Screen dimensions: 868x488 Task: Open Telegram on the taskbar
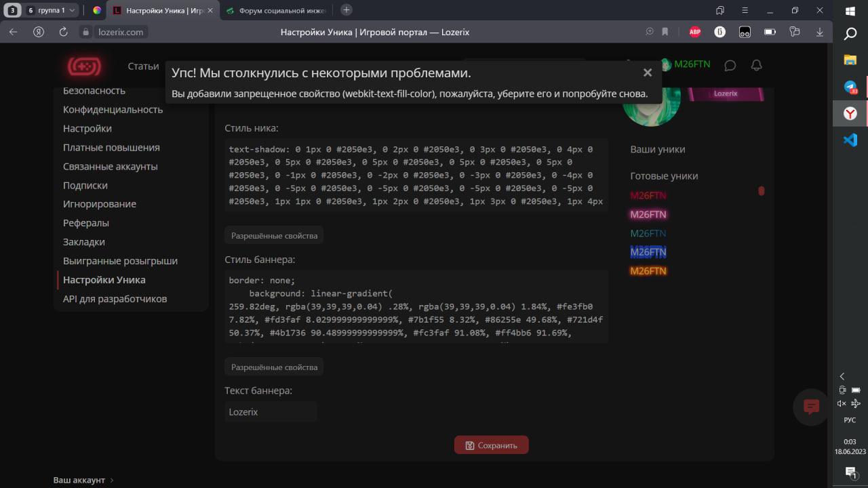pyautogui.click(x=850, y=87)
